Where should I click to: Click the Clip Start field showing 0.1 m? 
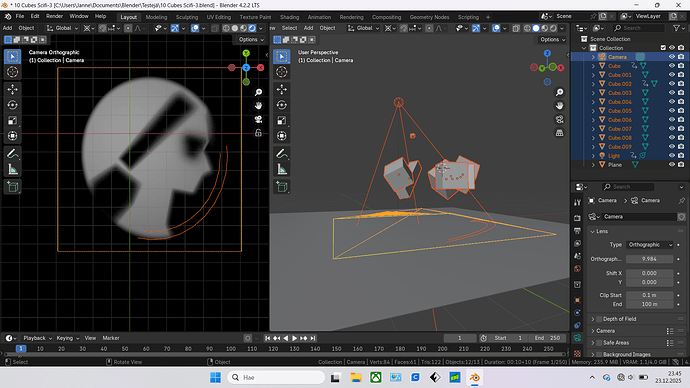point(650,295)
